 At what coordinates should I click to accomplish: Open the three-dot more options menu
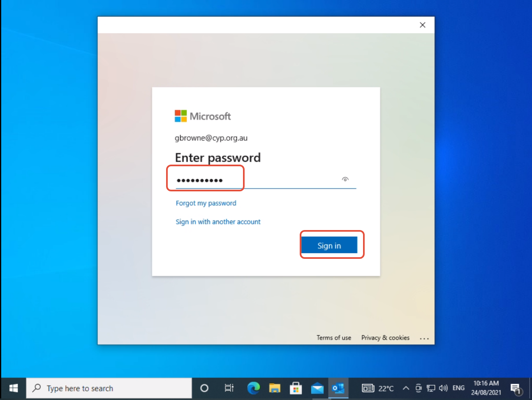click(x=424, y=338)
